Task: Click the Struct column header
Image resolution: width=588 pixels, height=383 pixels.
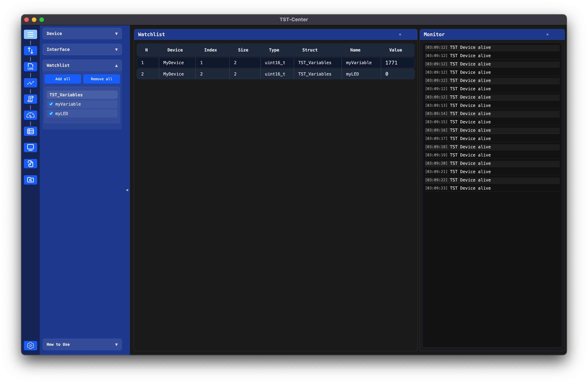Action: pos(310,50)
